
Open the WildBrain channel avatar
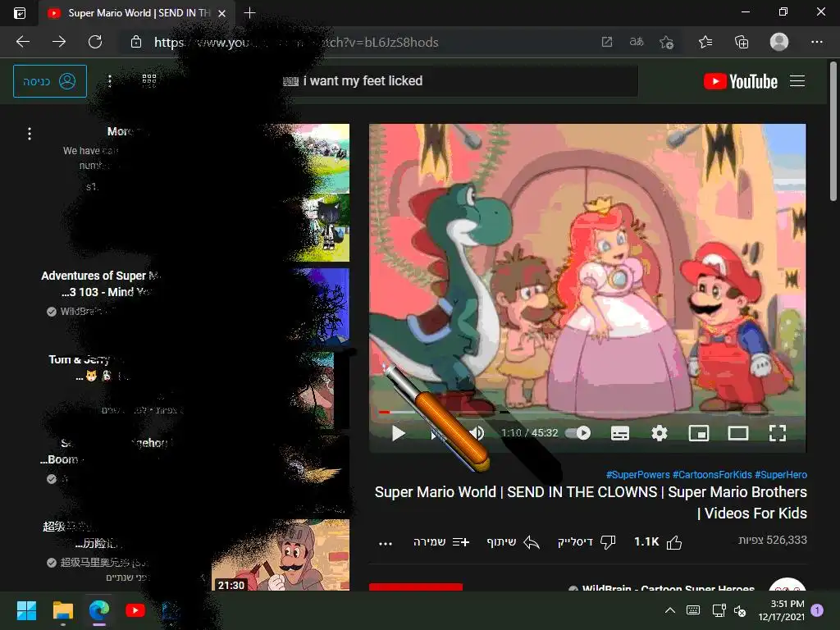coord(787,584)
